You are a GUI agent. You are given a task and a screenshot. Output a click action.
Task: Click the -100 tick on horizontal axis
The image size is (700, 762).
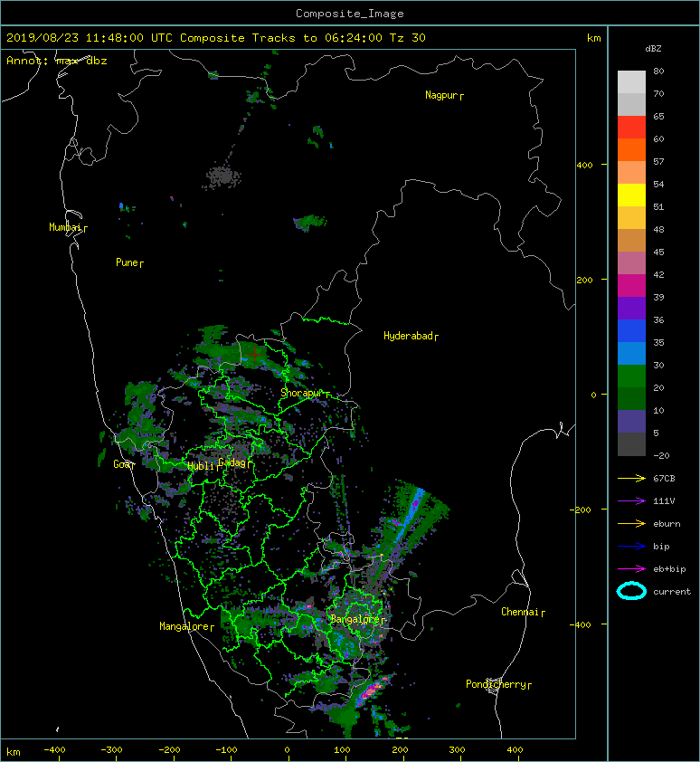pyautogui.click(x=226, y=750)
